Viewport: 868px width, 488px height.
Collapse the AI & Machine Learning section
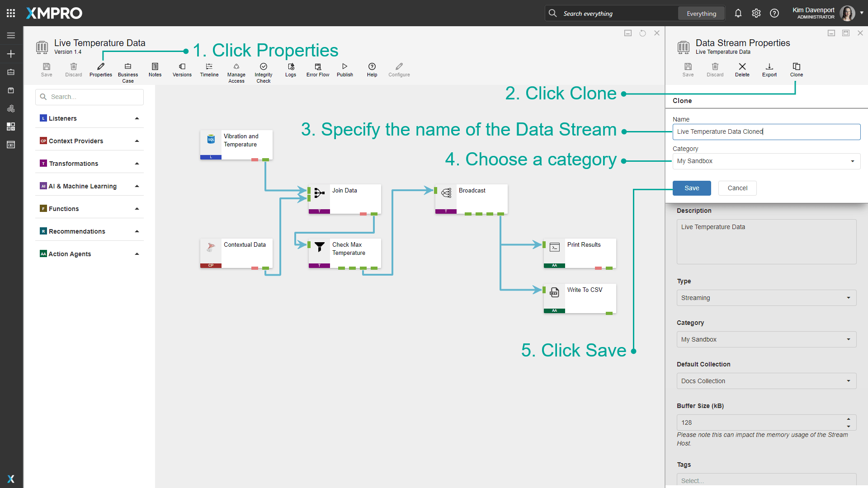click(x=137, y=186)
